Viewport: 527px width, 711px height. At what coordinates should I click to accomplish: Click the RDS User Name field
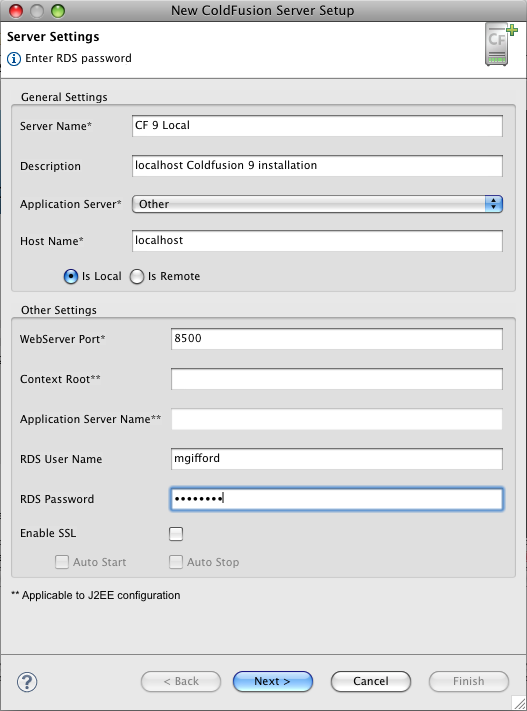(337, 458)
